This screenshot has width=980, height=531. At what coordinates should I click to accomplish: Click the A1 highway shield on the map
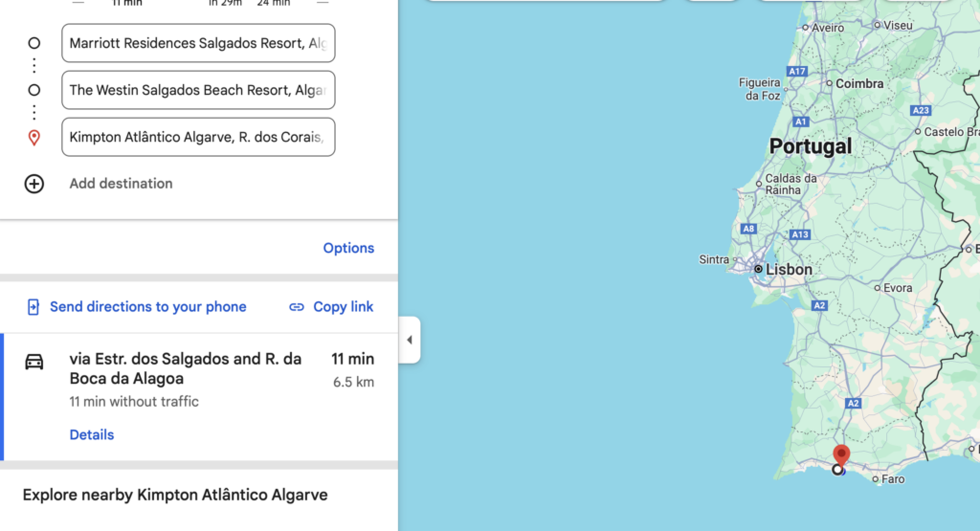801,122
